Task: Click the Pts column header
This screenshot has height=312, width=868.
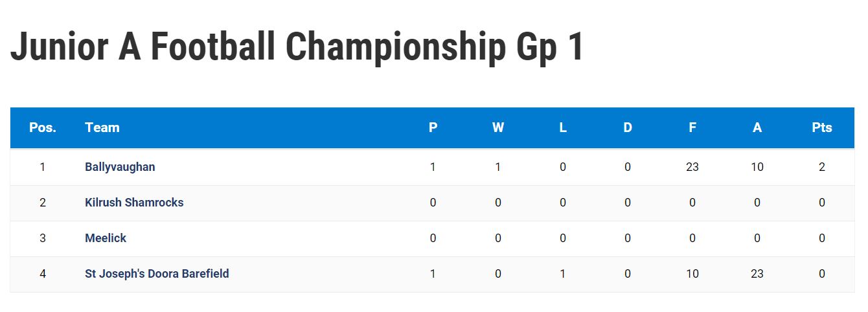Action: pyautogui.click(x=822, y=128)
